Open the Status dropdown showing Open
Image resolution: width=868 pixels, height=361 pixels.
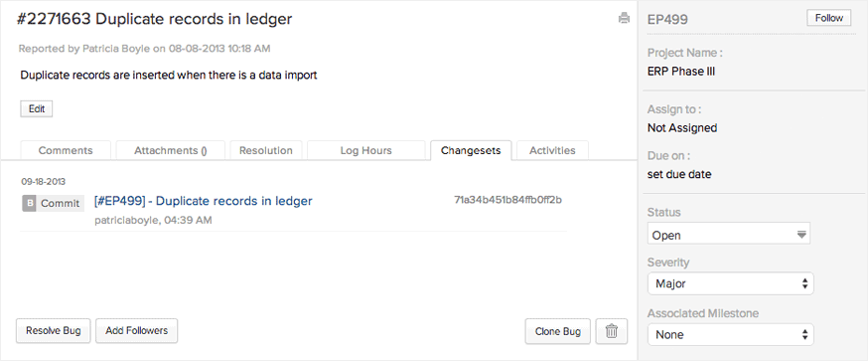pyautogui.click(x=729, y=235)
